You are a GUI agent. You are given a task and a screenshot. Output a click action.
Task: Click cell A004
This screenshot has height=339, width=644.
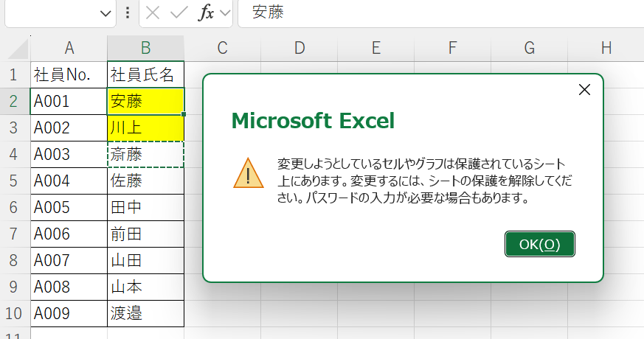click(x=69, y=181)
